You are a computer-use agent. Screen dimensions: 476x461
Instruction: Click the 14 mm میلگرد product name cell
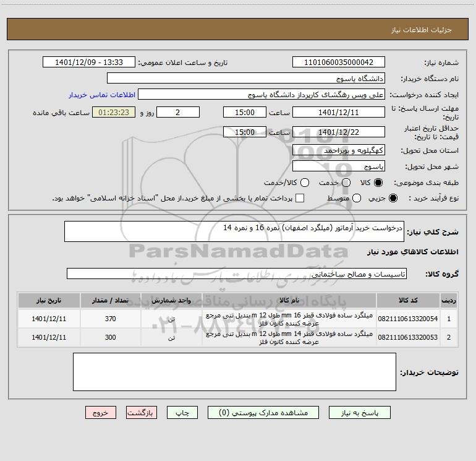coord(289,338)
